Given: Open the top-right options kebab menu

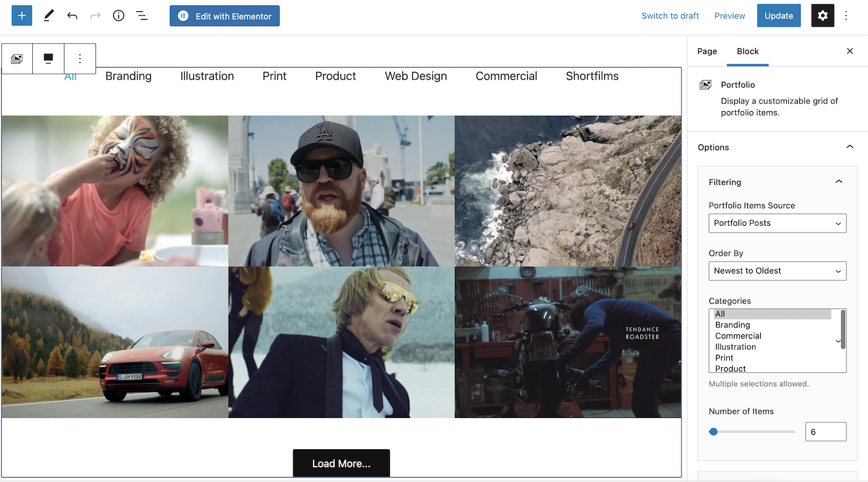Looking at the screenshot, I should point(846,16).
